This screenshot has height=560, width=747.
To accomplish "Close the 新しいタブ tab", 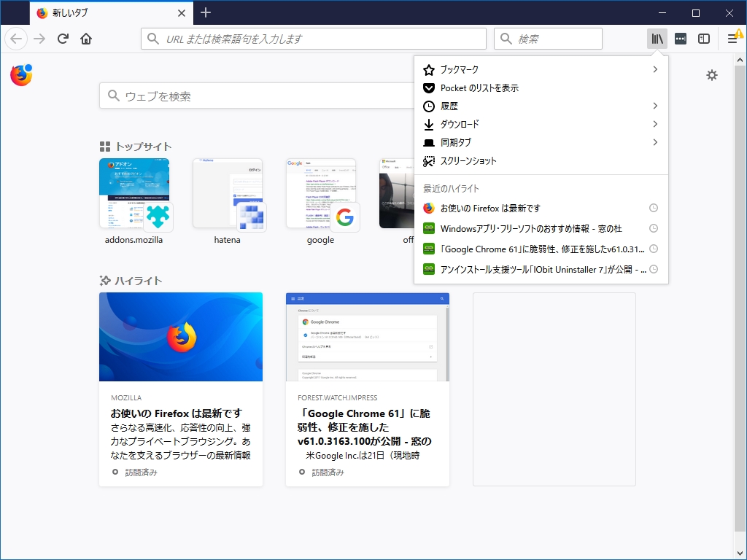I will point(182,13).
